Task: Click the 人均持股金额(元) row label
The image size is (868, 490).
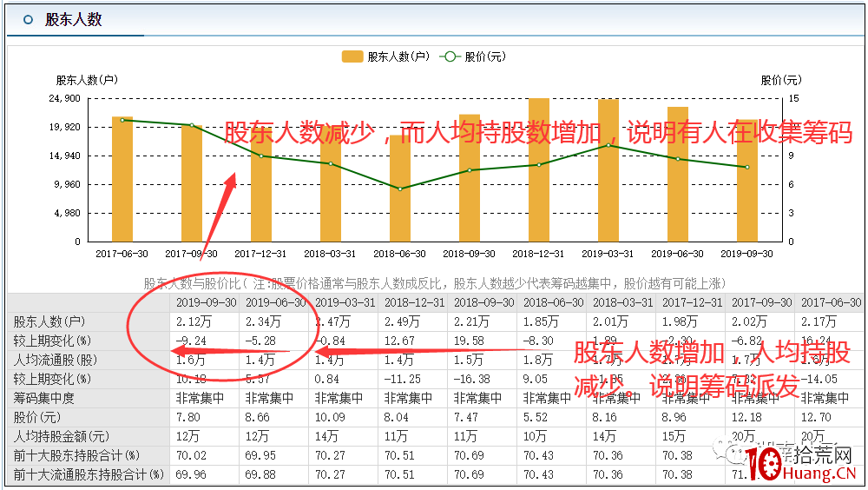Action: 61,436
